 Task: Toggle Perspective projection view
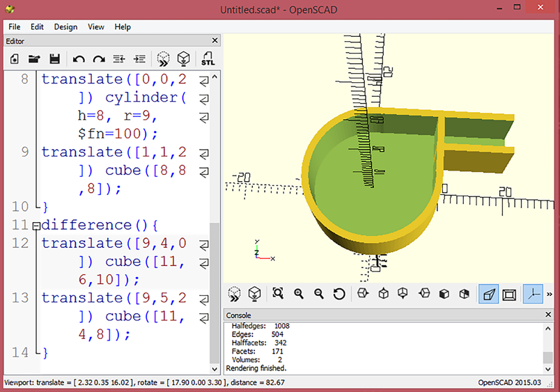[488, 295]
